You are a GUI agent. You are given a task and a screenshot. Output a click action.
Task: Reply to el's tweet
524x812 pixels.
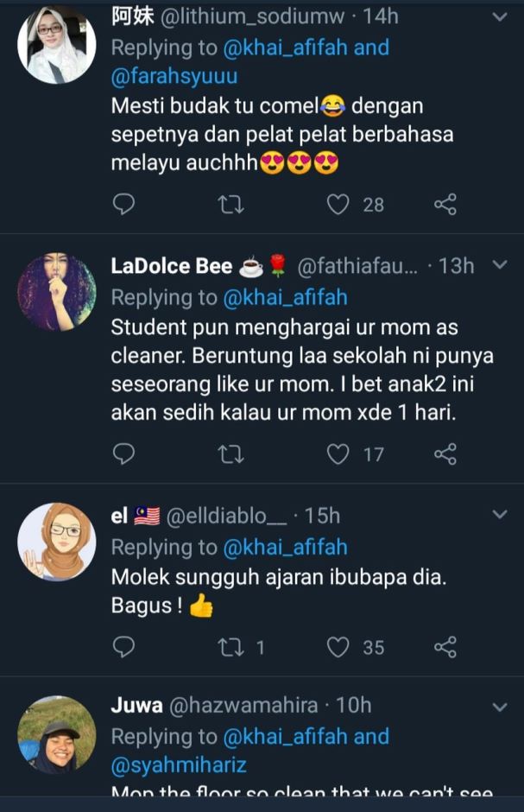click(x=124, y=647)
